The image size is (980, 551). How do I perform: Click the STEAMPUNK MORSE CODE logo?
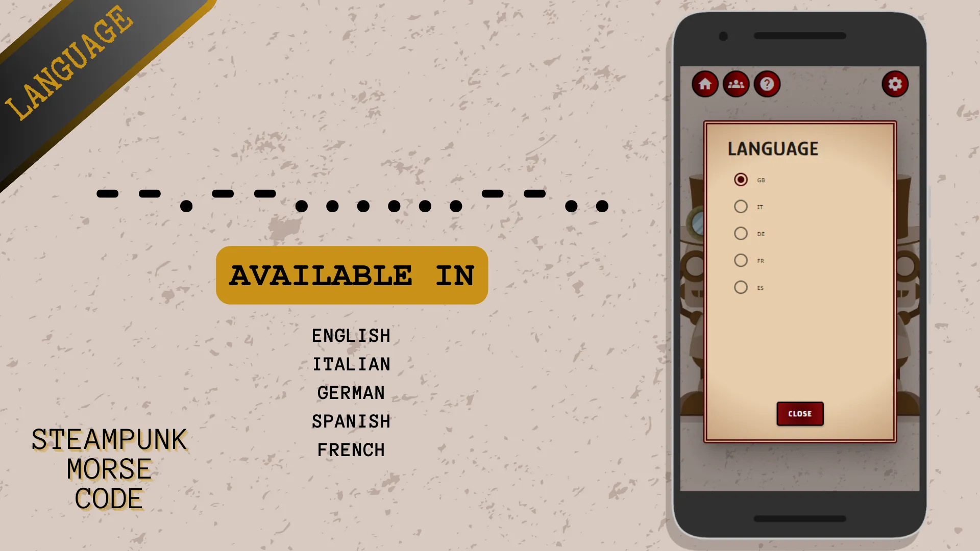point(108,469)
